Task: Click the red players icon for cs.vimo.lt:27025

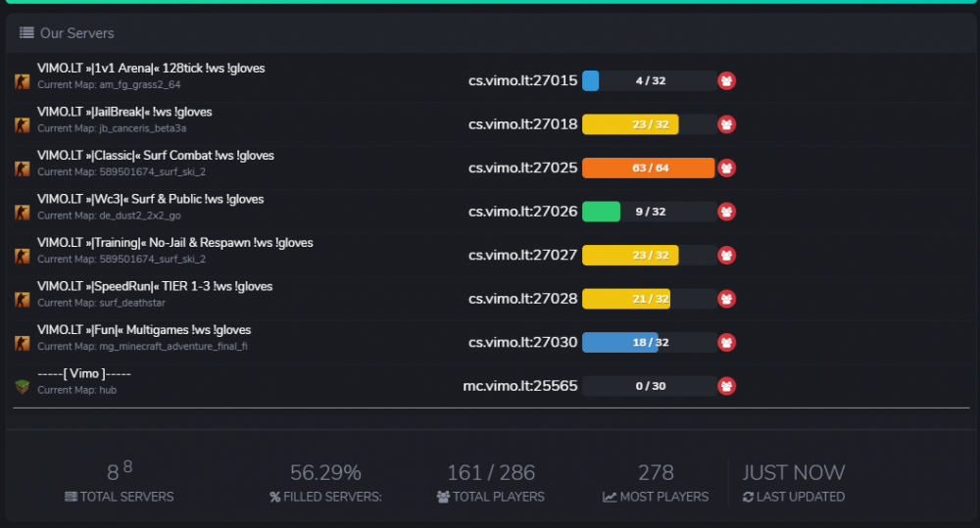Action: coord(726,168)
